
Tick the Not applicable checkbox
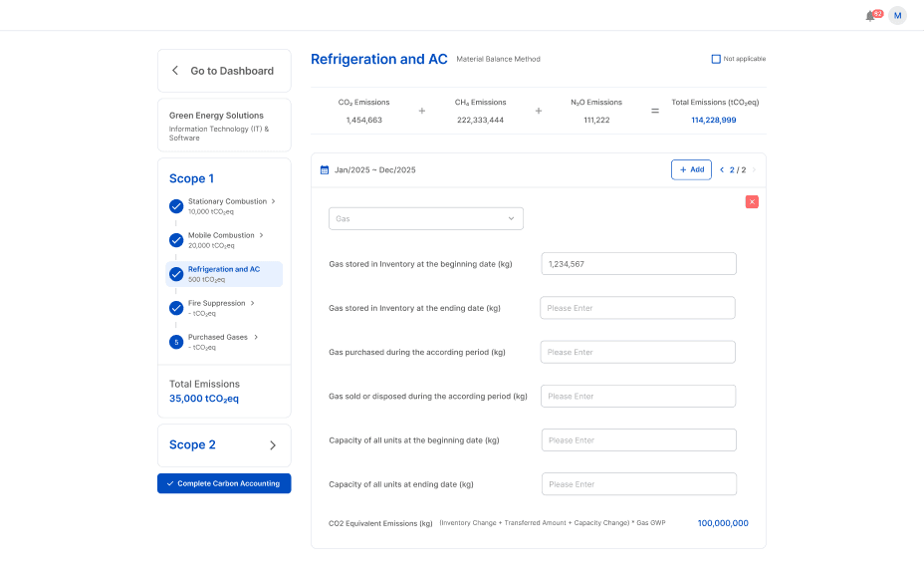coord(716,59)
